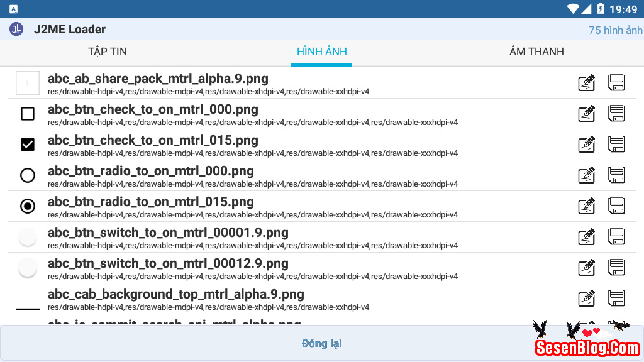Edit the abc_btn_radio_to_on_mtrl_000.png image
Screen dimensions: 644x362
(586, 175)
